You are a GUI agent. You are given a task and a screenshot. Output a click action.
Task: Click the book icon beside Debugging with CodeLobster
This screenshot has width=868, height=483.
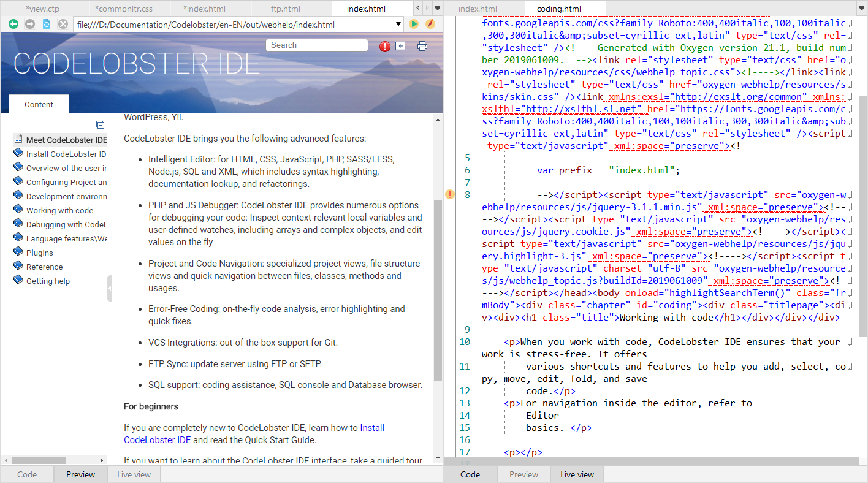click(x=18, y=224)
